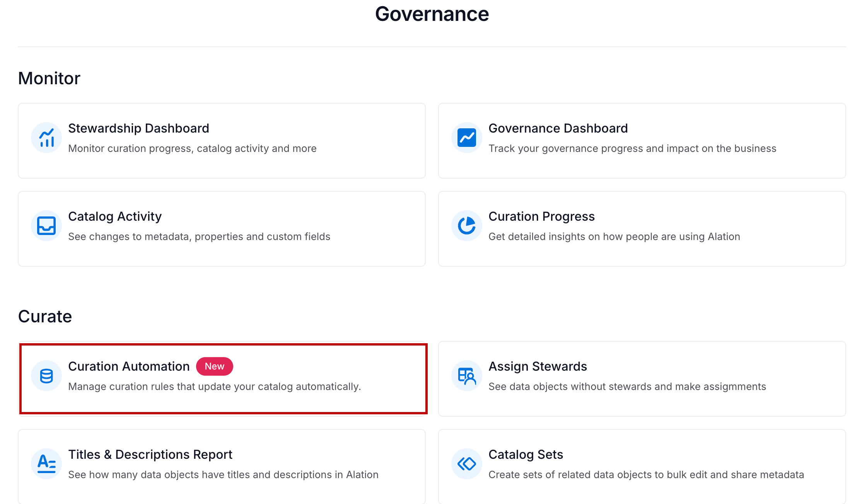Screen dimensions: 850x504
Task: Open the Governance Dashboard title
Action: point(558,128)
